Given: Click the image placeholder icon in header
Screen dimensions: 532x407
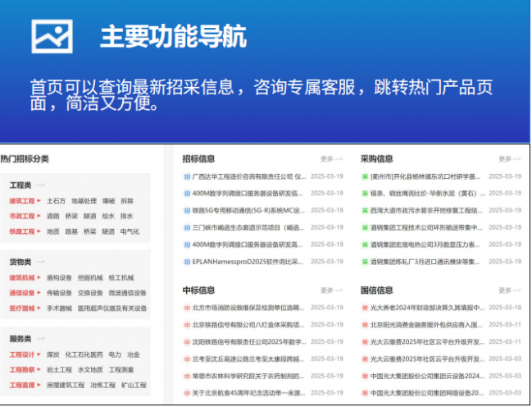Looking at the screenshot, I should tap(52, 36).
